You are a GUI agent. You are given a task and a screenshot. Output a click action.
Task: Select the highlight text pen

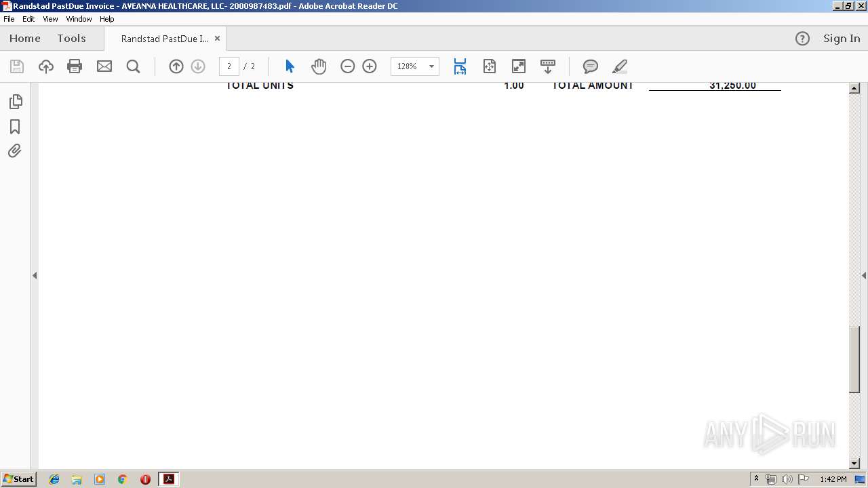pos(619,66)
